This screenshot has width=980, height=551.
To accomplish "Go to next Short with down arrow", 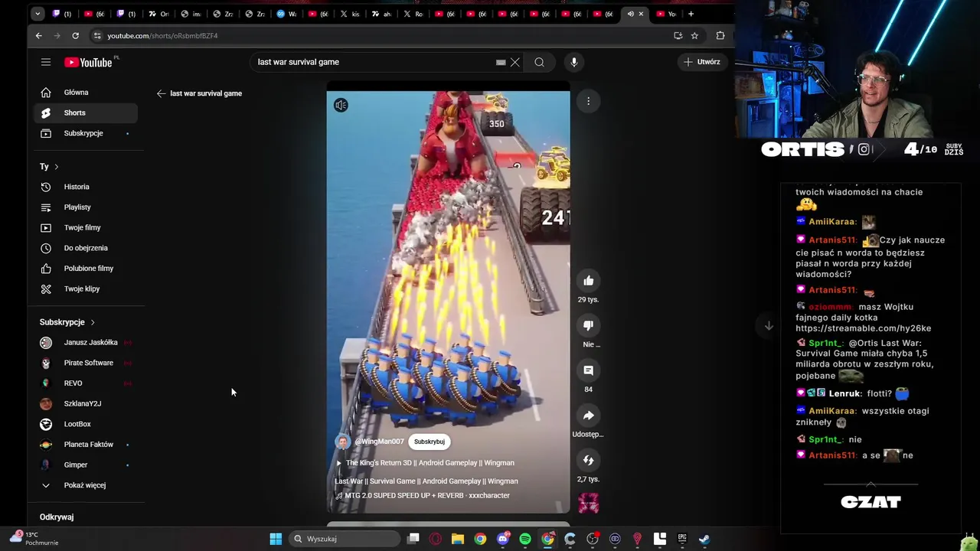I will coord(769,326).
